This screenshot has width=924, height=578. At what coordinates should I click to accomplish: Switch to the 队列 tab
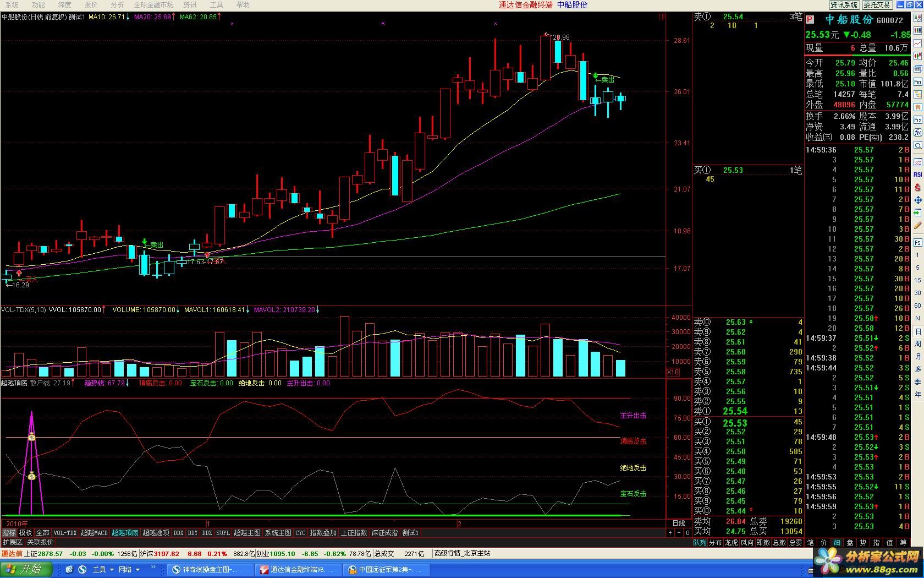click(x=700, y=542)
